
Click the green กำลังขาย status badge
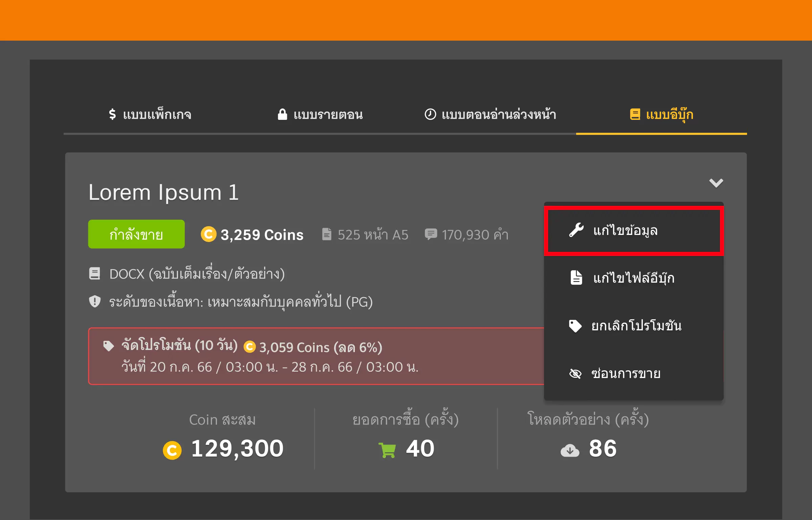(136, 234)
